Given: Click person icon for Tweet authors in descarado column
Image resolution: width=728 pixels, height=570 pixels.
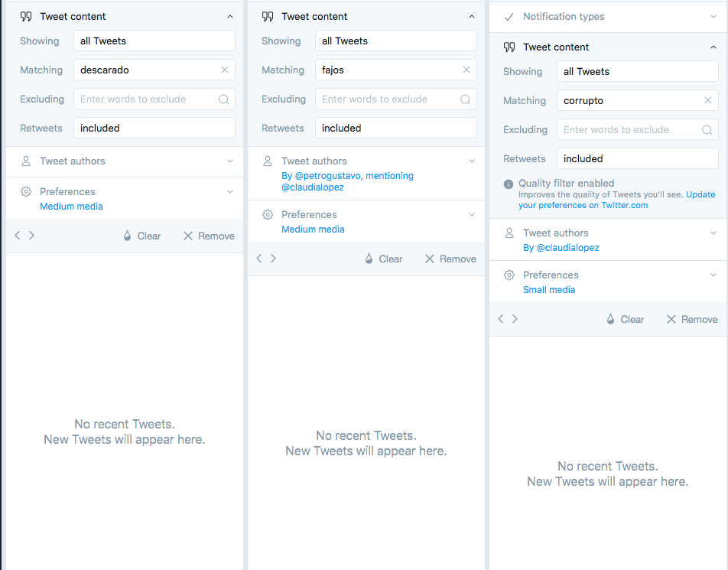Looking at the screenshot, I should tap(26, 161).
